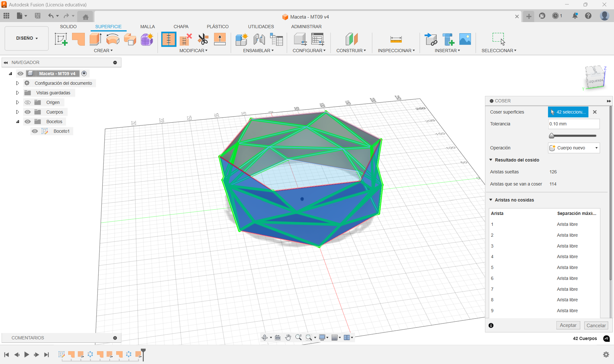This screenshot has width=614, height=364.
Task: Select the Create Sketch tool
Action: click(x=61, y=39)
